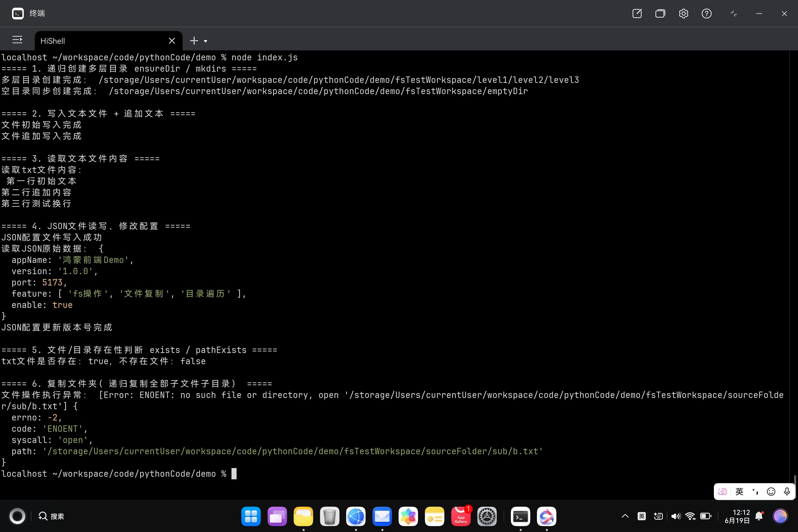This screenshot has width=798, height=532.
Task: Click the green path value after 'path:'
Action: point(293,451)
